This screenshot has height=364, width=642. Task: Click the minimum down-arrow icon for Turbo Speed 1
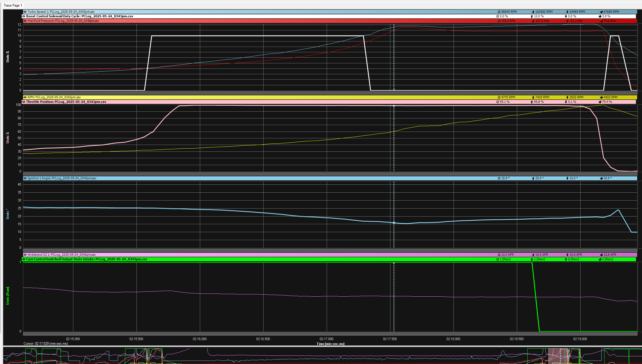[x=567, y=12]
